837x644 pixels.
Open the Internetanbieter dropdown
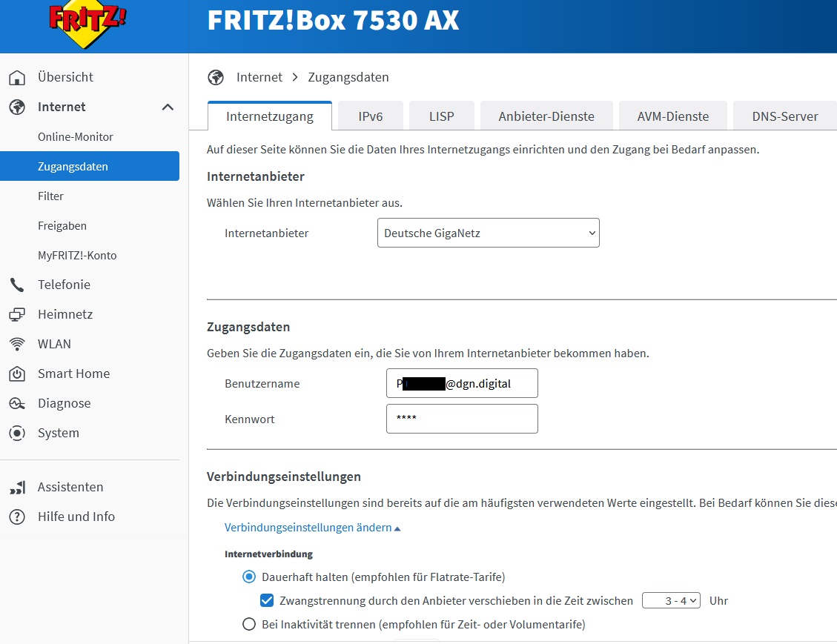tap(489, 233)
